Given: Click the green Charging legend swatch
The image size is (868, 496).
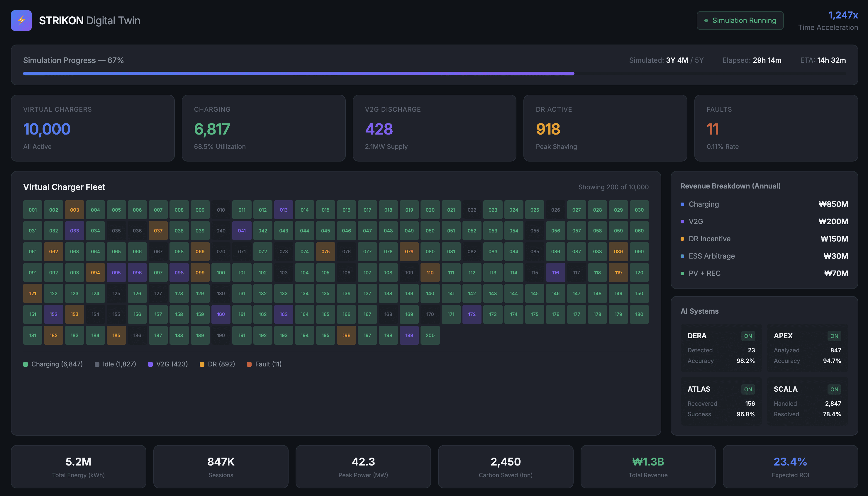Looking at the screenshot, I should [x=26, y=364].
